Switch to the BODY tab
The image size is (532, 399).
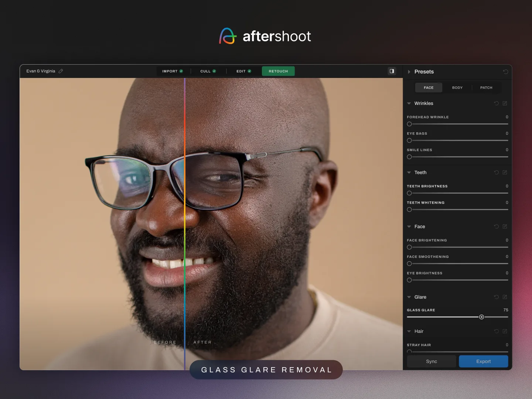click(x=457, y=88)
